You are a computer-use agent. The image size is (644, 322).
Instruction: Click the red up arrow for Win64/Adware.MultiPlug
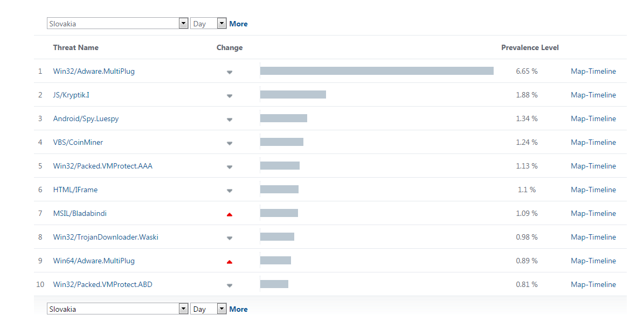click(230, 261)
